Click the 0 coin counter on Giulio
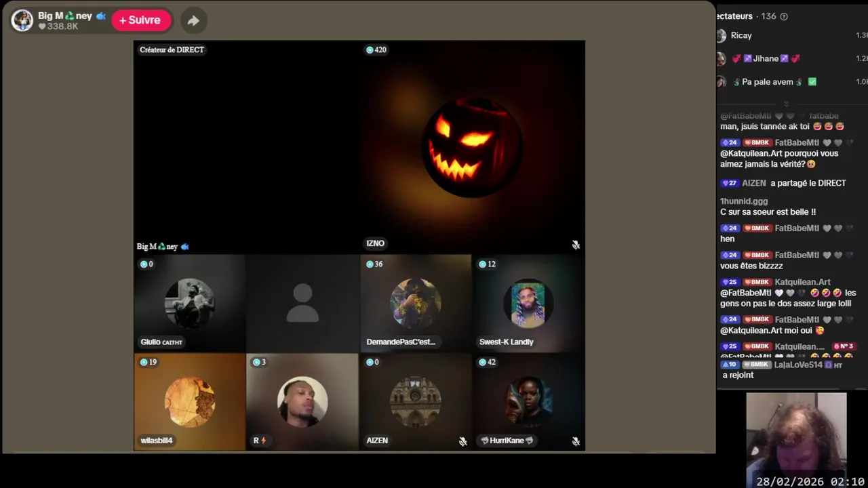The width and height of the screenshot is (868, 488). point(146,264)
